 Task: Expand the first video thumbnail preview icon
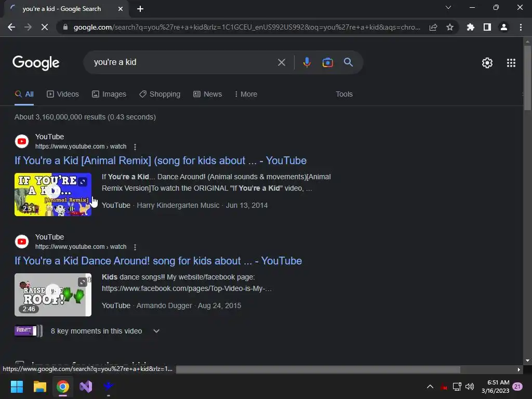point(83,182)
